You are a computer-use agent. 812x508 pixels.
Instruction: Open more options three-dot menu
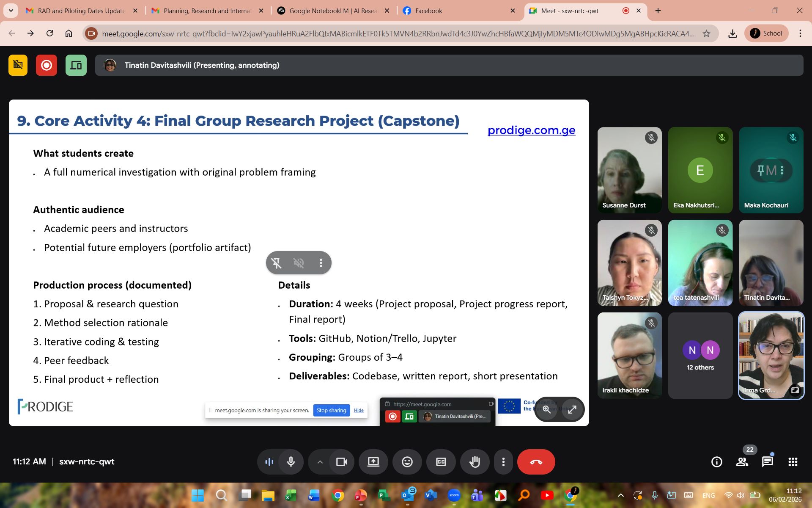(503, 462)
